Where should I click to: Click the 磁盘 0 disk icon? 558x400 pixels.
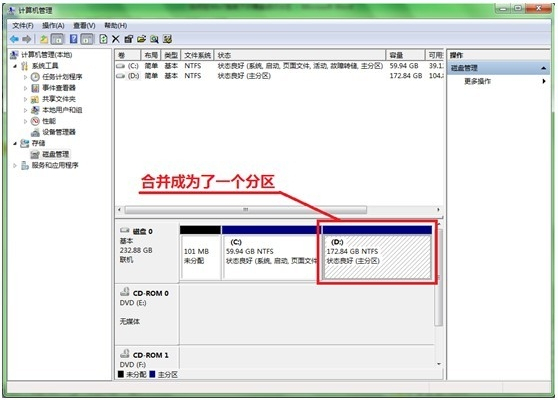pyautogui.click(x=125, y=231)
